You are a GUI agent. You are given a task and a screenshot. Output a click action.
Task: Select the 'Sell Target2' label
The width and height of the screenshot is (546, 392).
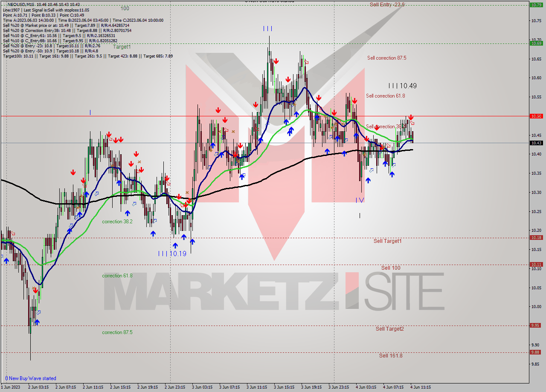(389, 329)
